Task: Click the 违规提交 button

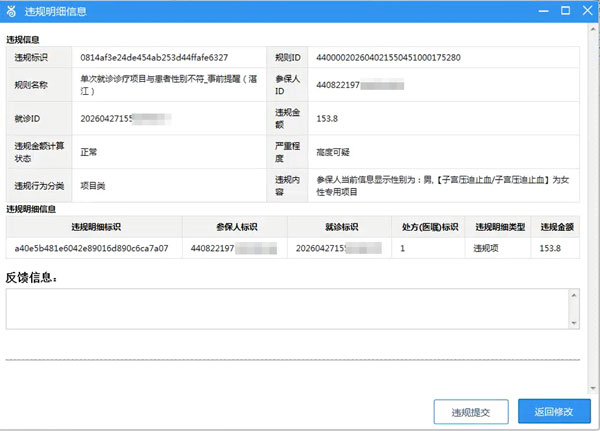Action: [471, 412]
